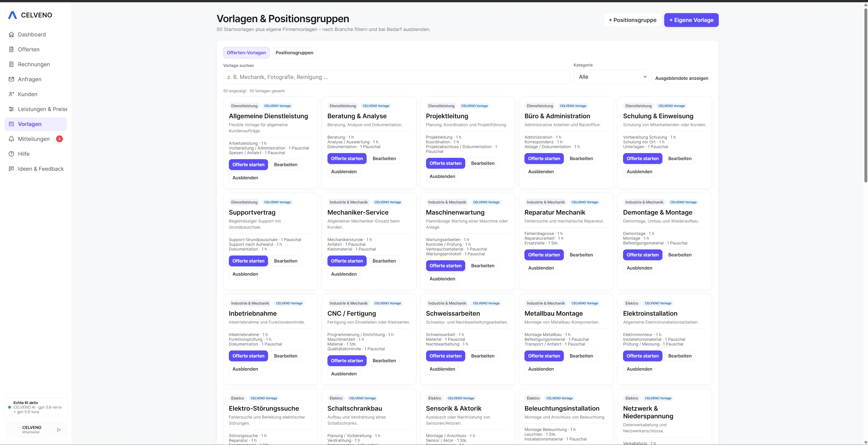
Task: Open Dashboard via its home icon
Action: point(12,34)
